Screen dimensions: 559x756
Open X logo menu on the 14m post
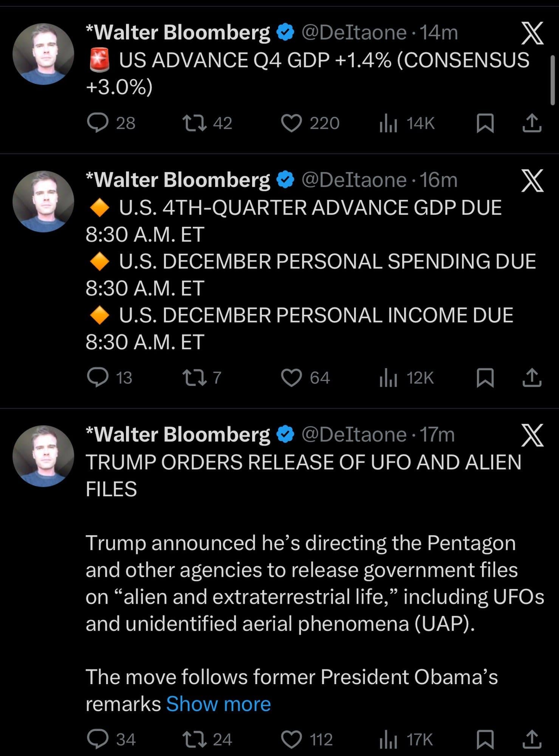click(532, 33)
